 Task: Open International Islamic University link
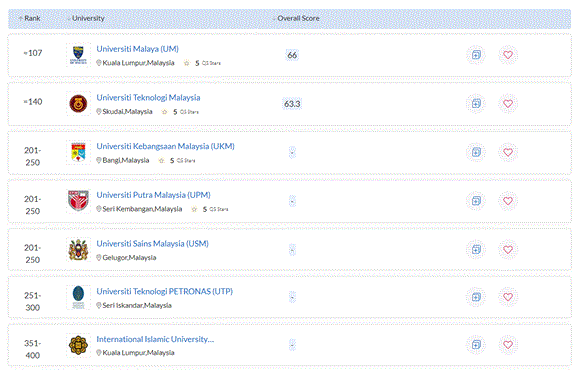(x=155, y=339)
